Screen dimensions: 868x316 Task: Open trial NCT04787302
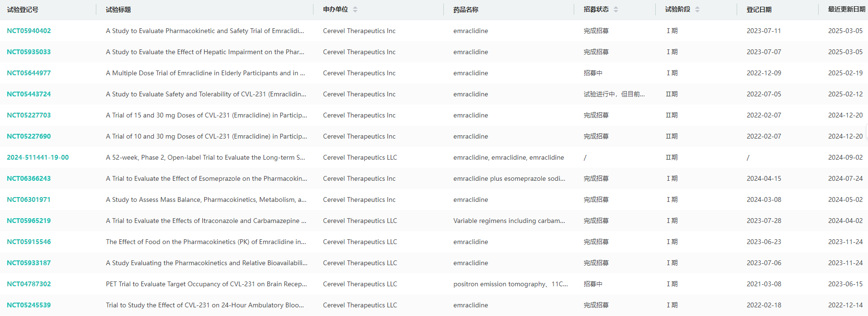pos(29,284)
